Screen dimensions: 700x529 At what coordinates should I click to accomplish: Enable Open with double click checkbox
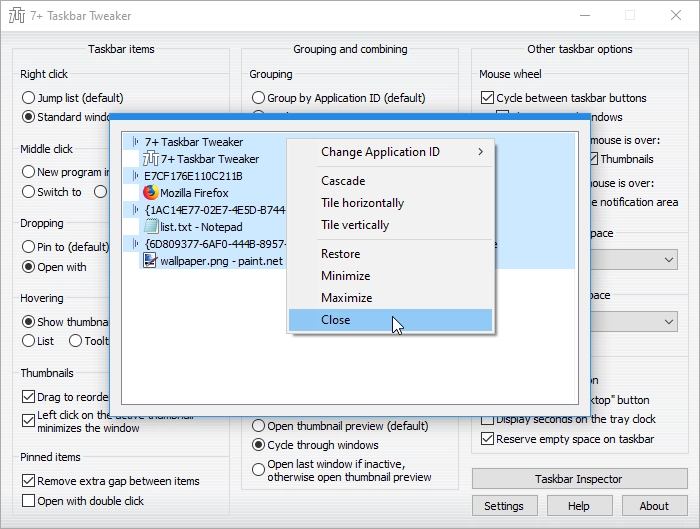[28, 501]
